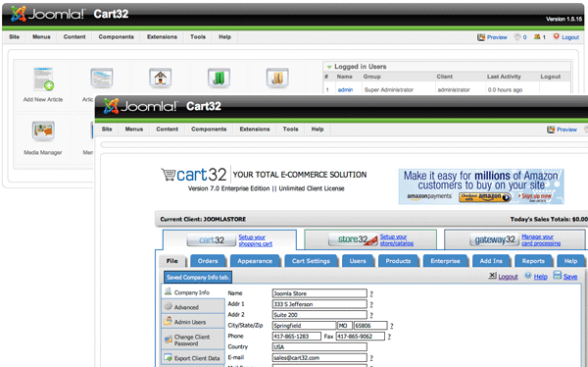Click the Front Page Manager house icon
This screenshot has width=588, height=367.
160,78
